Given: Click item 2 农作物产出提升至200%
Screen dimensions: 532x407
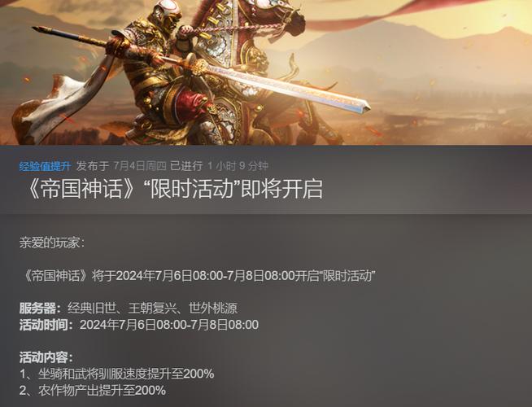Looking at the screenshot, I should (x=92, y=391).
